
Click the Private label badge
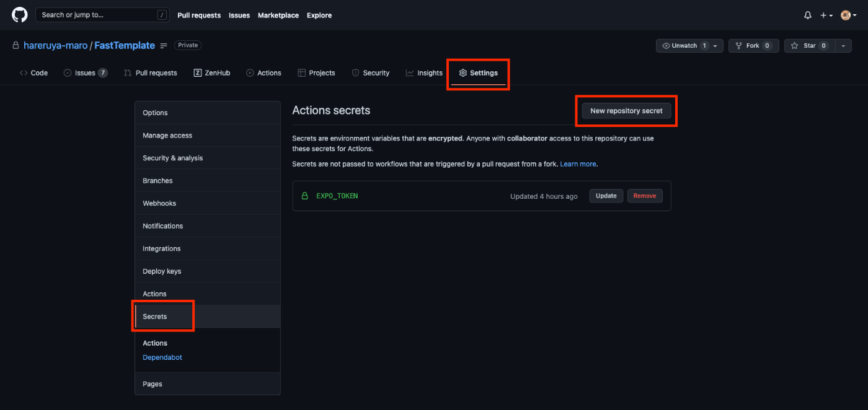(x=188, y=45)
